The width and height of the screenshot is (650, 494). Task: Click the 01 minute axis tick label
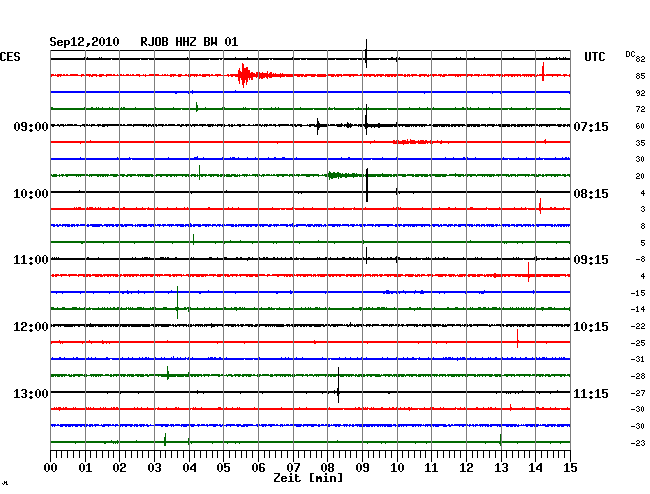(x=85, y=467)
